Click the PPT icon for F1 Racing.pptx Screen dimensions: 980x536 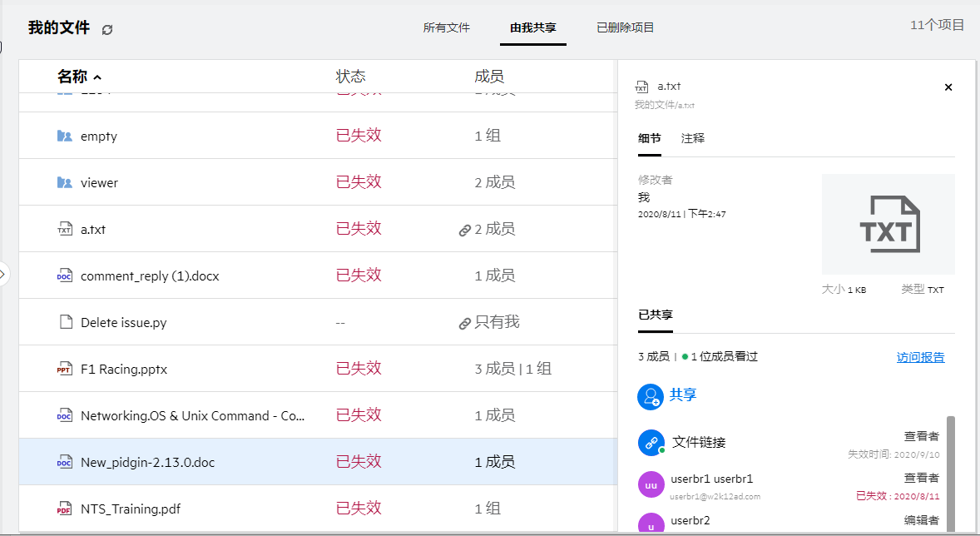(65, 369)
